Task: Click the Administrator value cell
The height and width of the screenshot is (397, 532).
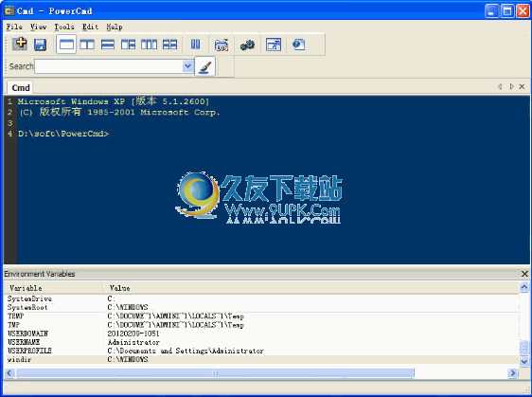Action: coord(133,342)
